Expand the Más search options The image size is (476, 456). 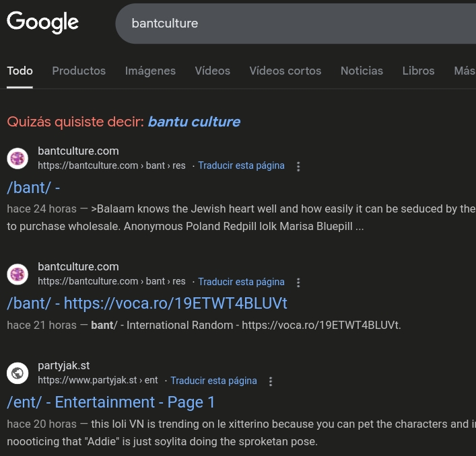click(465, 71)
